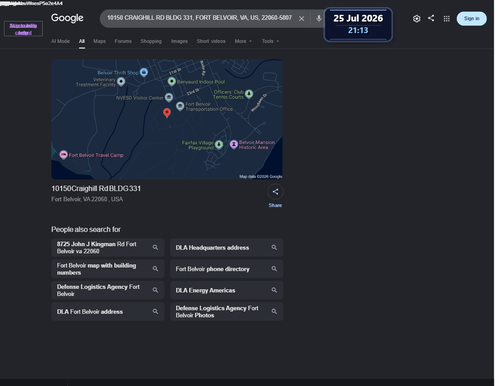Click Fairfax Village Playground marker
This screenshot has height=386, width=500.
(x=219, y=144)
